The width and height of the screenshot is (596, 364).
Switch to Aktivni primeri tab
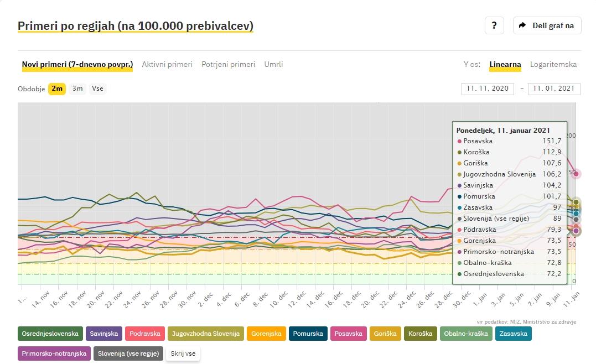pos(167,64)
